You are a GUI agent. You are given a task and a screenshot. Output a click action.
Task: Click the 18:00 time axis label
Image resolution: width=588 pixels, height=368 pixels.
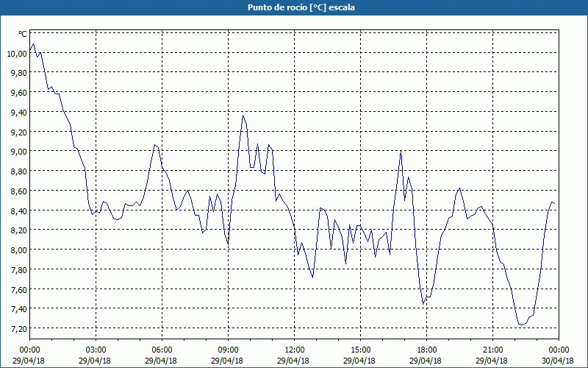point(427,350)
